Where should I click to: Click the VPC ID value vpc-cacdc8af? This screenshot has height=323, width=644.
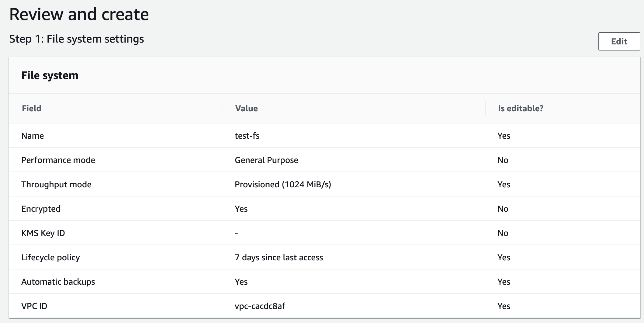pyautogui.click(x=260, y=306)
